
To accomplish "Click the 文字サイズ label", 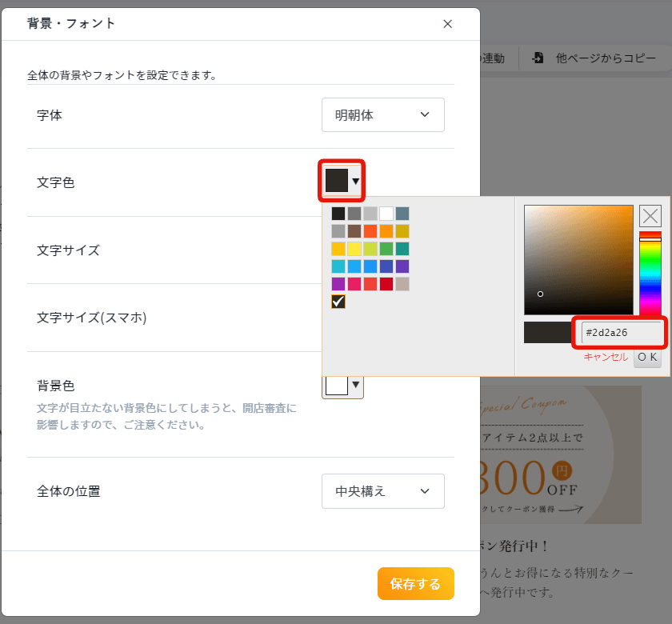I will click(x=68, y=250).
